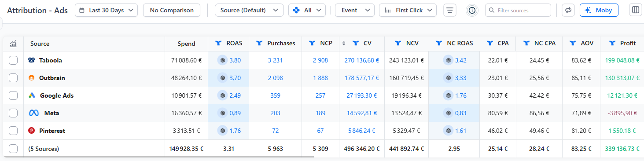Image resolution: width=644 pixels, height=161 pixels.
Task: Click the sort arrows beside CV column
Action: [x=344, y=43]
